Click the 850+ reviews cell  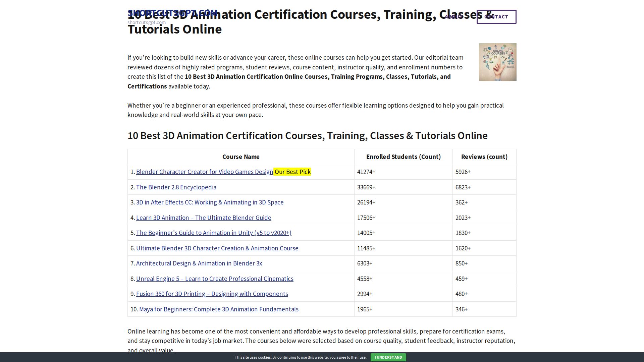[484, 263]
